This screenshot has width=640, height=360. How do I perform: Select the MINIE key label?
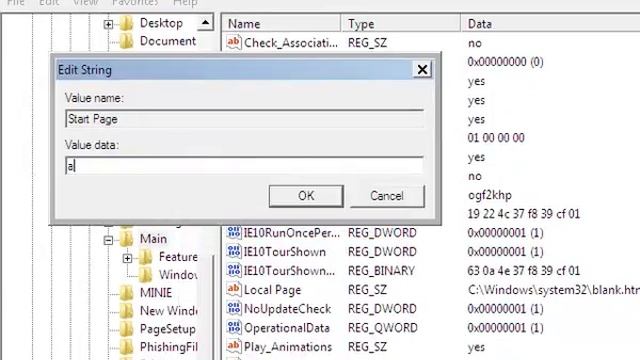(156, 293)
